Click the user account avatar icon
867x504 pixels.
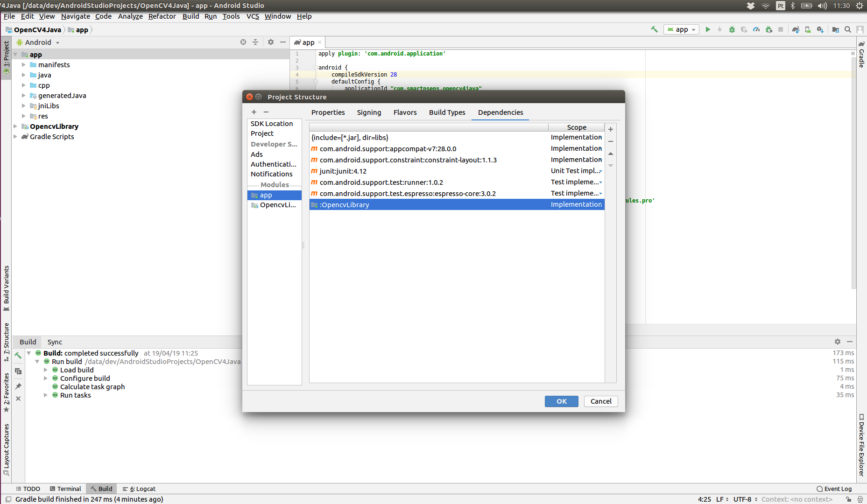pyautogui.click(x=860, y=29)
